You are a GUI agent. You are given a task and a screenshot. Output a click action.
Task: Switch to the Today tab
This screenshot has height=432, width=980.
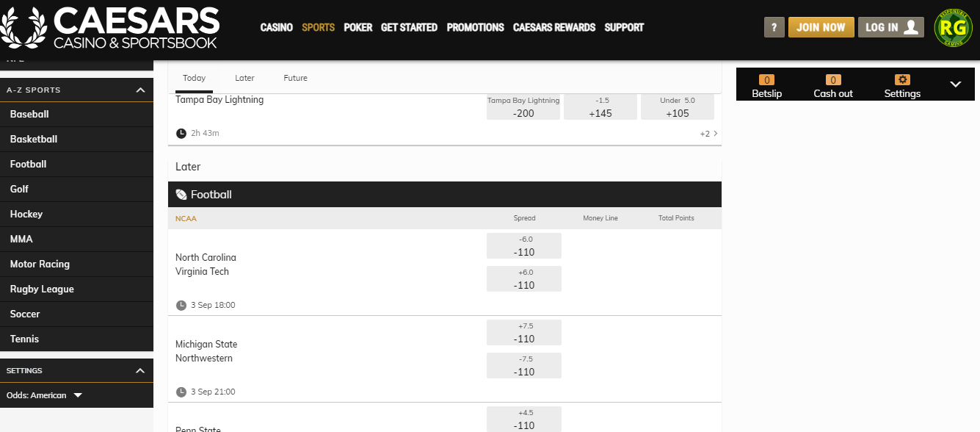(195, 78)
